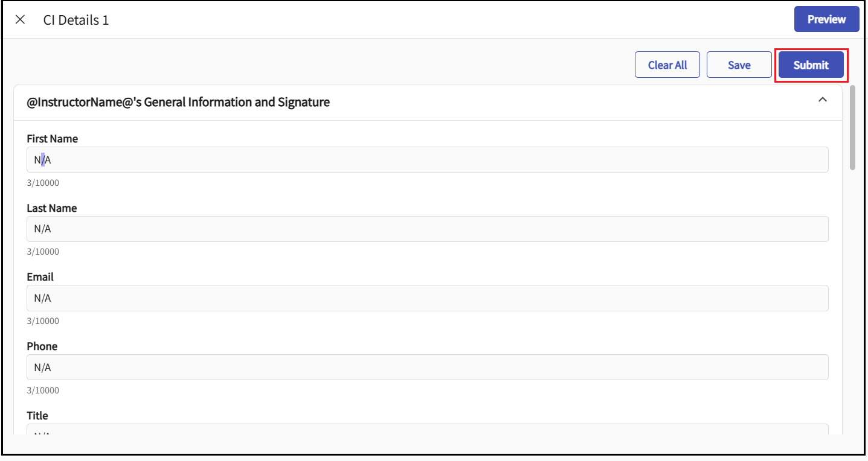The height and width of the screenshot is (461, 868).
Task: Submit the CI Details form
Action: (x=811, y=65)
